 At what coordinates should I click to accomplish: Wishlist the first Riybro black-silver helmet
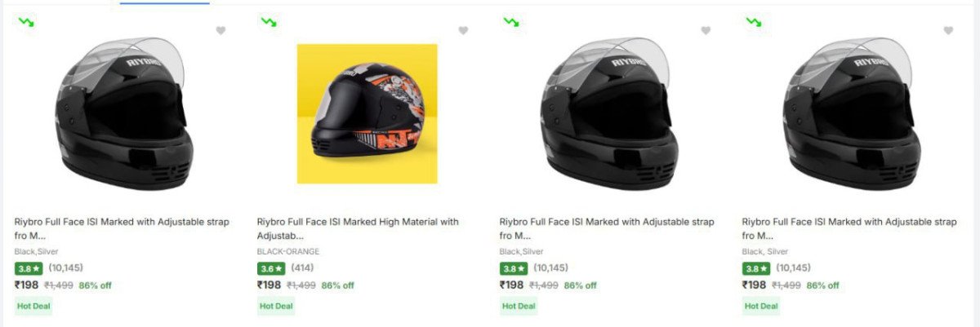point(220,31)
